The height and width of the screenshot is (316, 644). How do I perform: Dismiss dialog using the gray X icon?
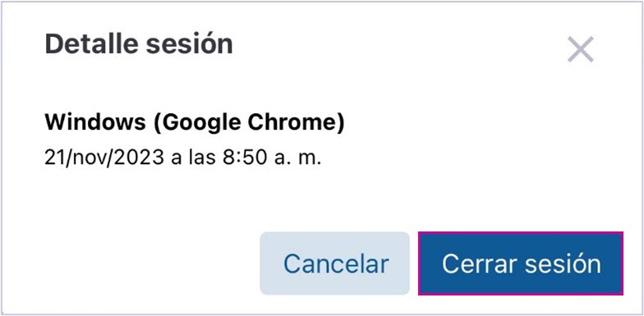[x=580, y=49]
